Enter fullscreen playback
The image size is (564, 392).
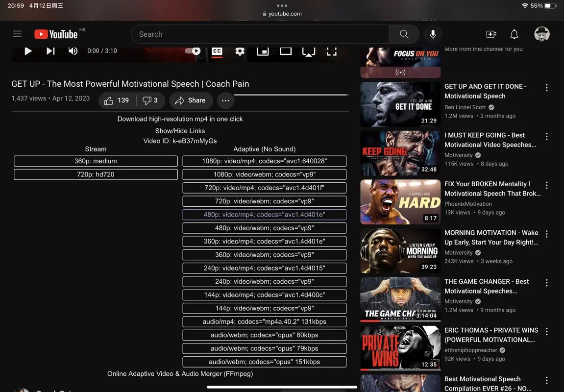tap(331, 50)
